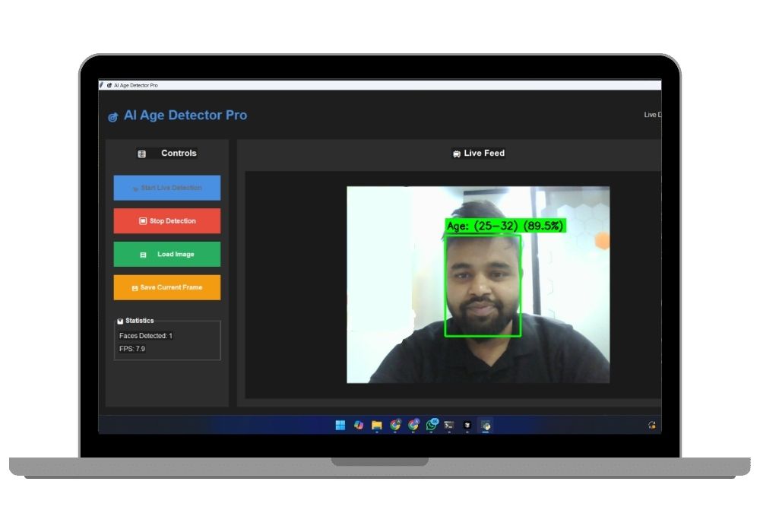The width and height of the screenshot is (760, 532).
Task: Click the chart icon on the Statistics panel
Action: [x=119, y=320]
